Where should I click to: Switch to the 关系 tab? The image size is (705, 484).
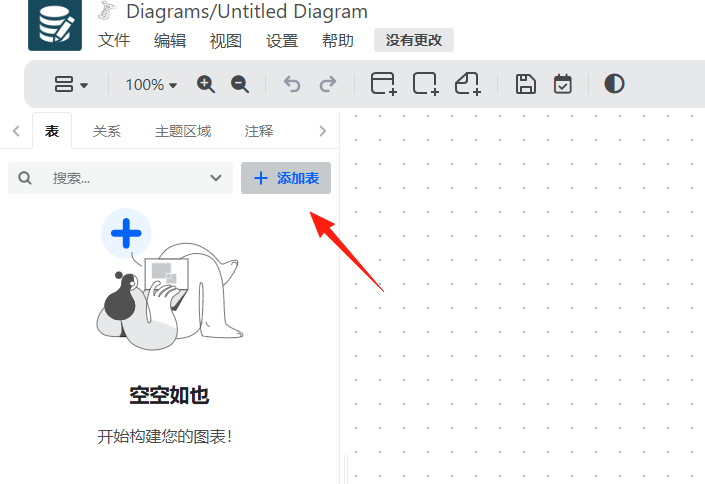[x=107, y=131]
